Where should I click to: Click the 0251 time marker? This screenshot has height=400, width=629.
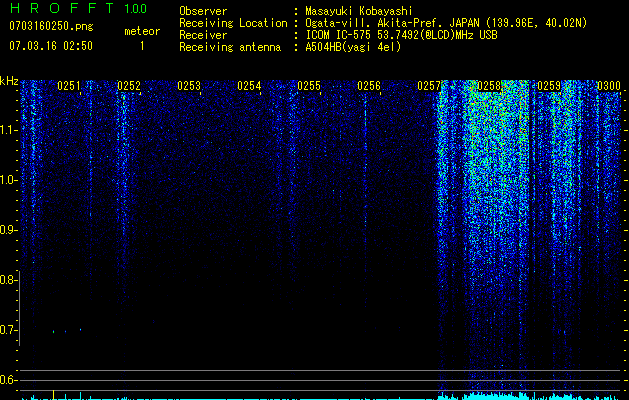[69, 86]
